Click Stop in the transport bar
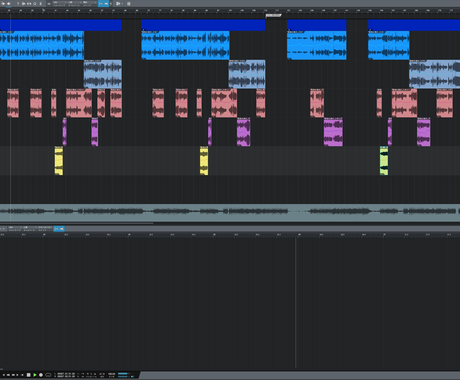460x380 pixels. 28,375
